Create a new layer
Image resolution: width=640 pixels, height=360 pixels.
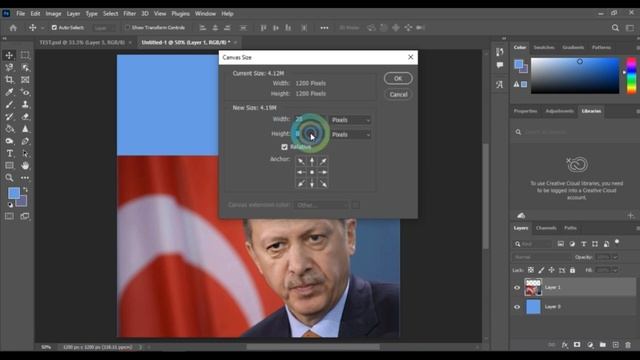point(616,345)
